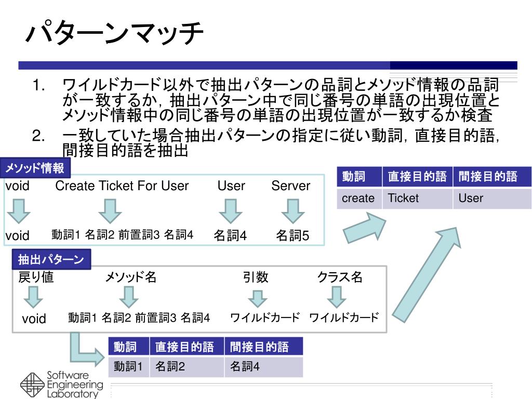Image resolution: width=532 pixels, height=399 pixels.
Task: Click Server in the method info box
Action: pyautogui.click(x=291, y=185)
